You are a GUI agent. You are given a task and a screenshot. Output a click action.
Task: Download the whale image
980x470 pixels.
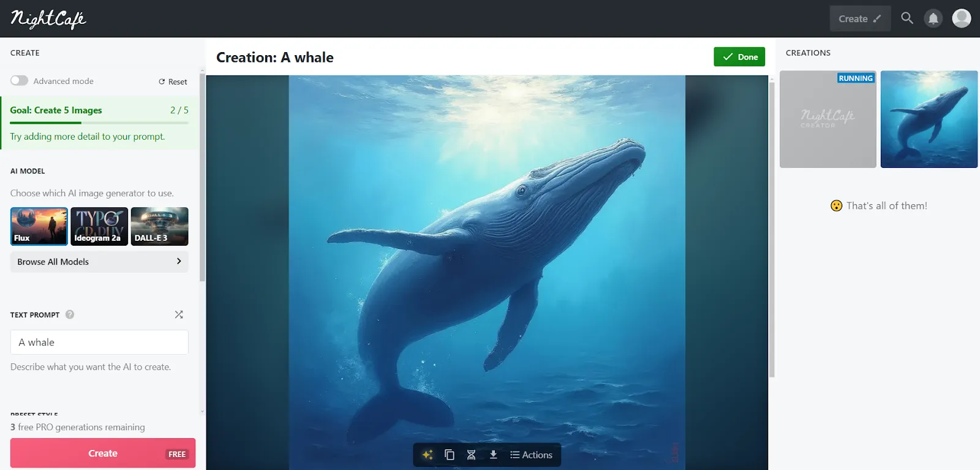[493, 455]
